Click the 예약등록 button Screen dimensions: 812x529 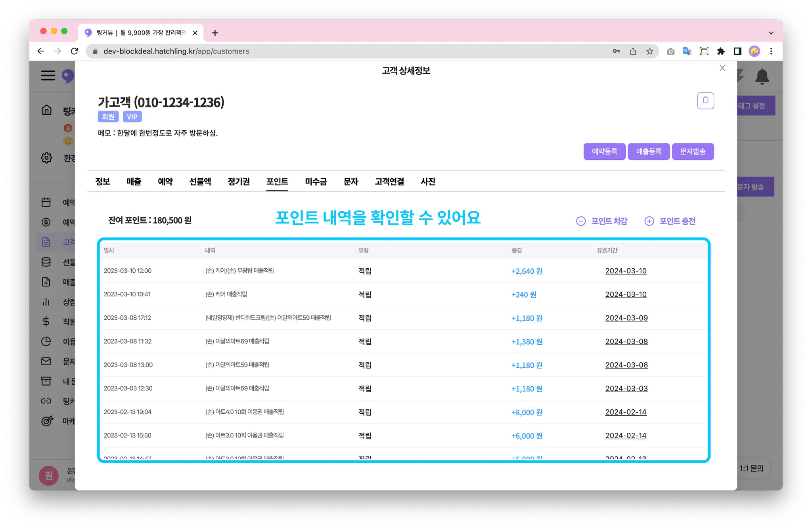click(604, 151)
